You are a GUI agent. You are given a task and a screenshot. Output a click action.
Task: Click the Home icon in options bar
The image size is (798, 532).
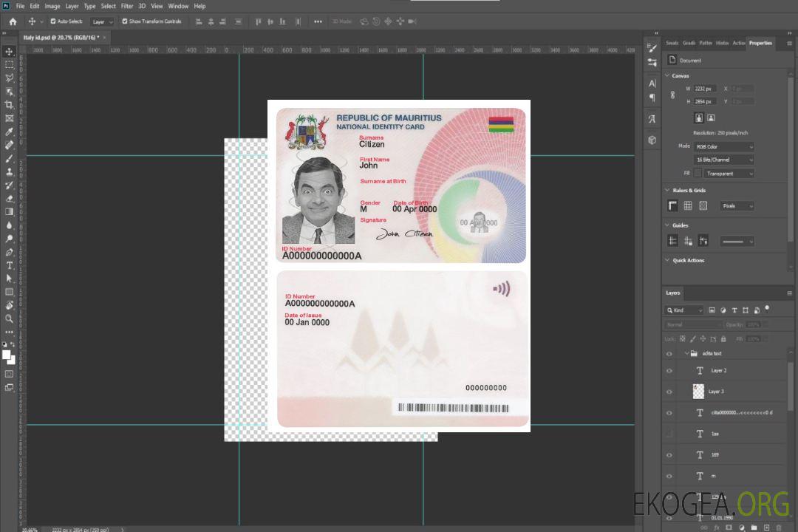(x=13, y=21)
